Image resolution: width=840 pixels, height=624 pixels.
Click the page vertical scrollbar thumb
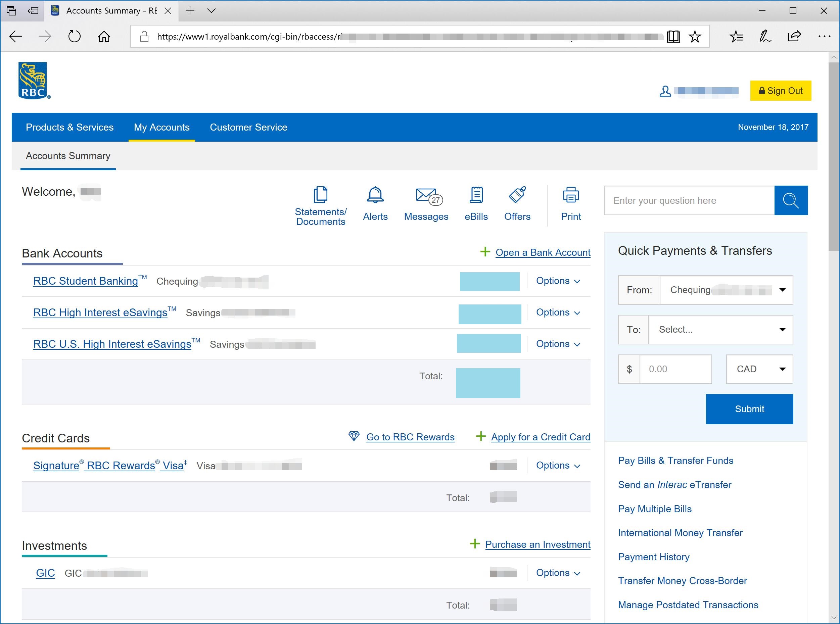834,156
